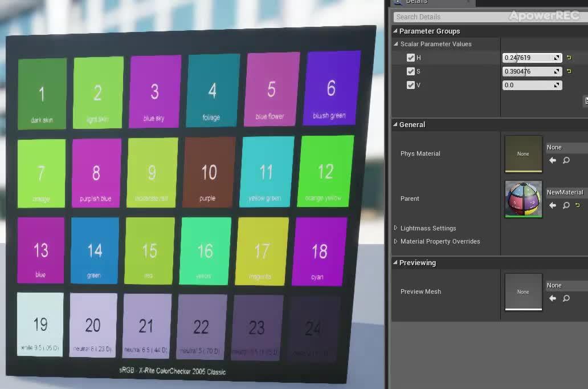This screenshot has width=588, height=389.
Task: Reset Parent material to default
Action: tap(578, 205)
